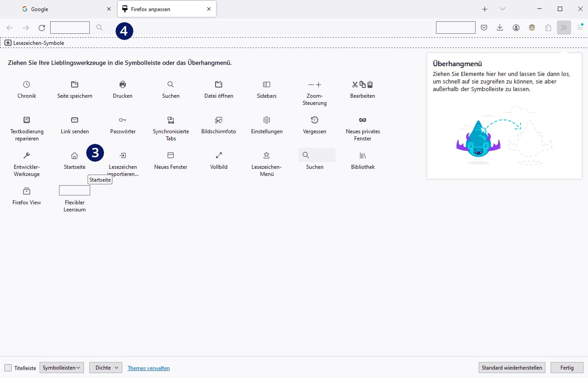Click the Zoom-Steuerung control

pos(315,84)
